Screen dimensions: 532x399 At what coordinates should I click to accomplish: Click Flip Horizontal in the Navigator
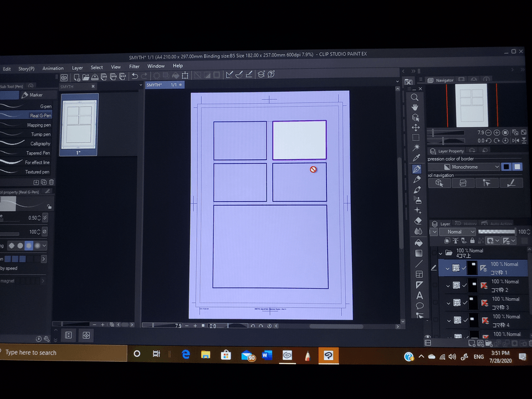(x=515, y=140)
